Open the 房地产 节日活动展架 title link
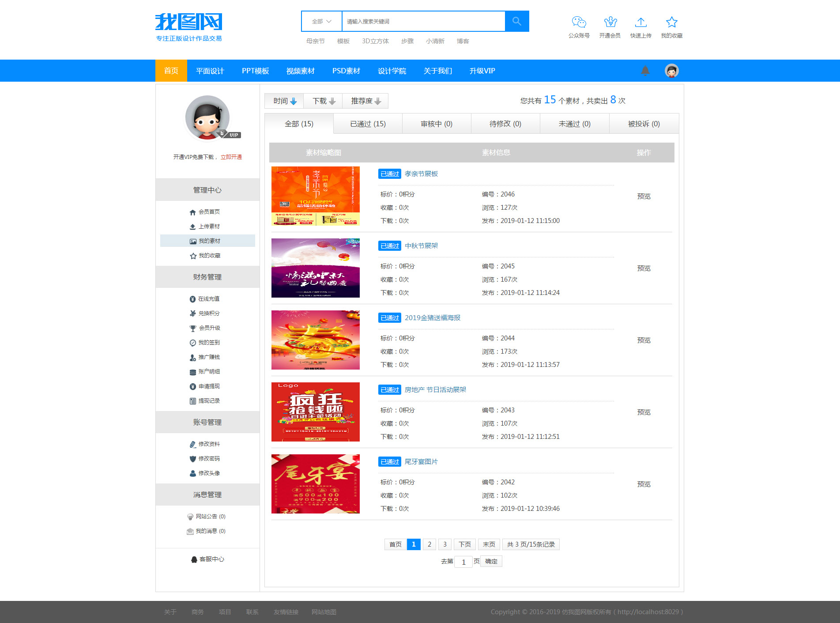This screenshot has width=840, height=623. tap(435, 390)
